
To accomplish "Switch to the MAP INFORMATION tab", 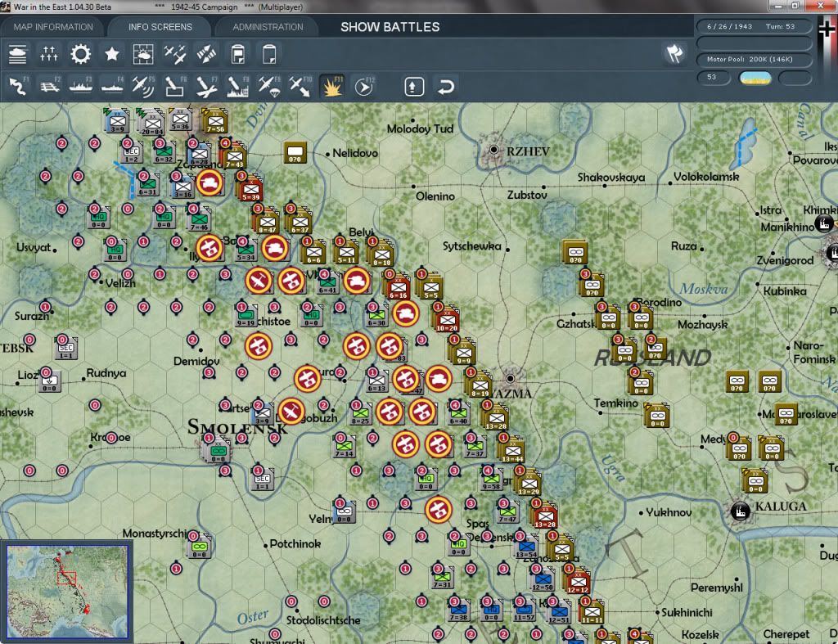I will (x=53, y=27).
